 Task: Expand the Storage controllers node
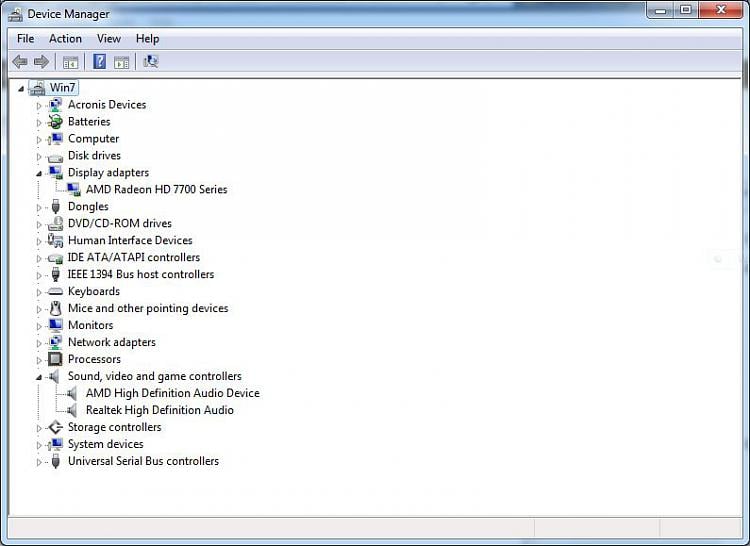click(x=39, y=428)
